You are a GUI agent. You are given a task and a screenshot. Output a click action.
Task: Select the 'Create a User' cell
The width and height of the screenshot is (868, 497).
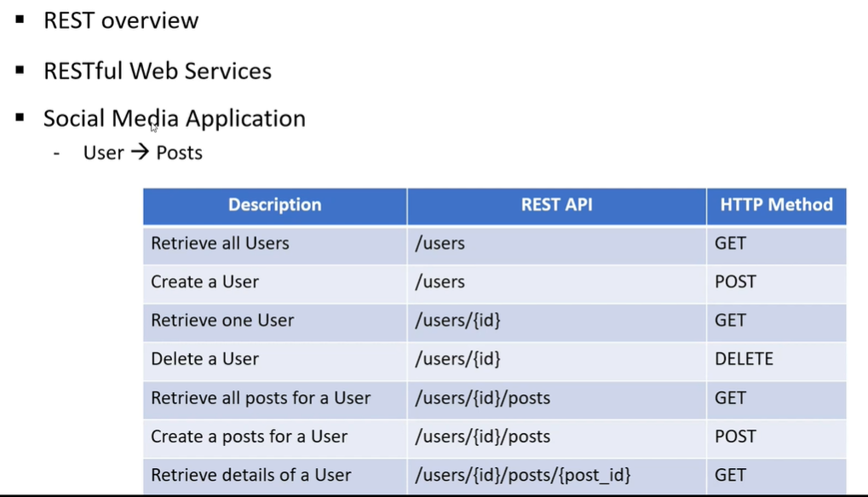[x=274, y=282]
